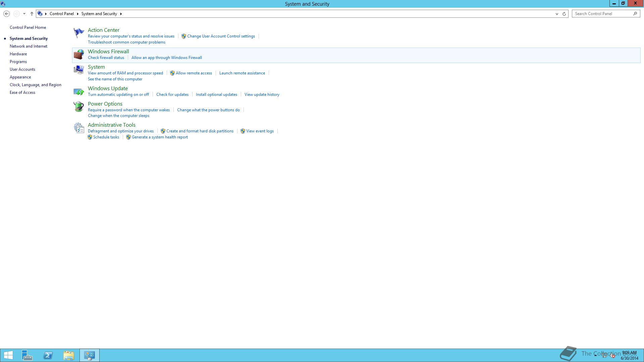Open the Start button on the taskbar
This screenshot has height=362, width=644.
pyautogui.click(x=8, y=355)
